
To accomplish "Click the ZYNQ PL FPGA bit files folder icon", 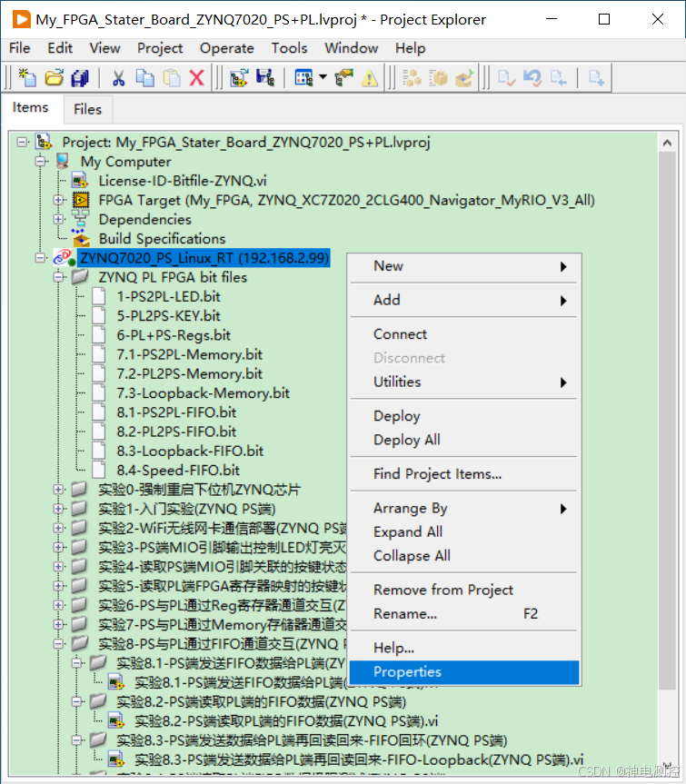I will pyautogui.click(x=79, y=276).
